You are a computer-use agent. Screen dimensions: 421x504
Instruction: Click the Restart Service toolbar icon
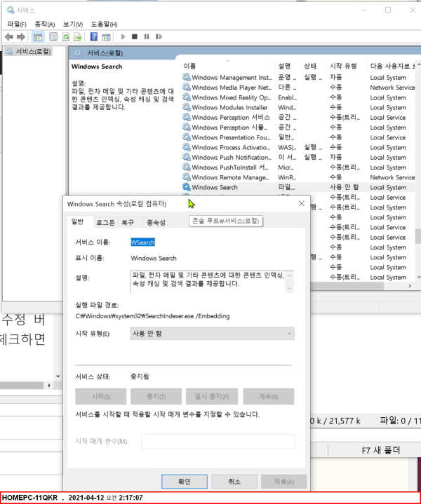[159, 36]
